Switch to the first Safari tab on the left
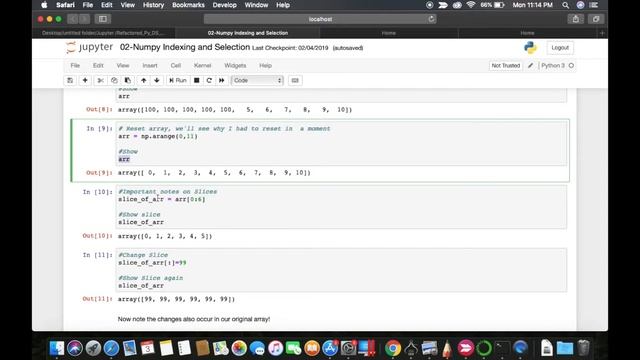Viewport: 640px width, 360px height. coord(104,33)
